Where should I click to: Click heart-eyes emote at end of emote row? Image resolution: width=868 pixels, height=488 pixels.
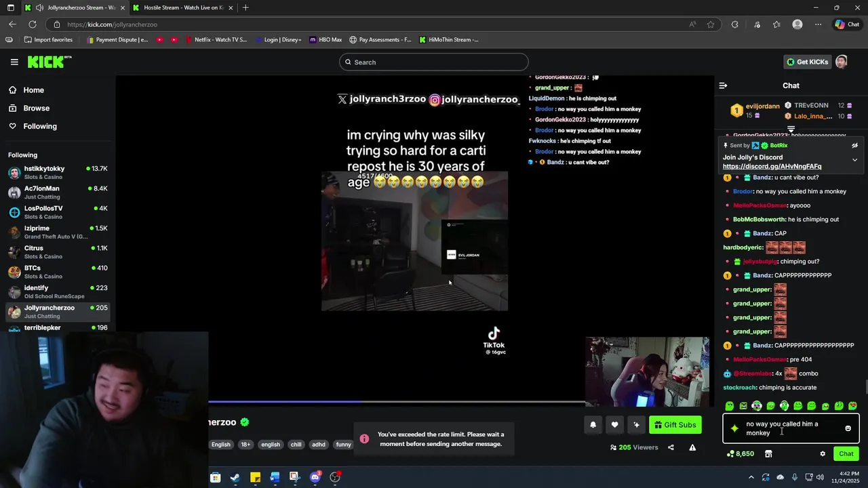tap(852, 406)
